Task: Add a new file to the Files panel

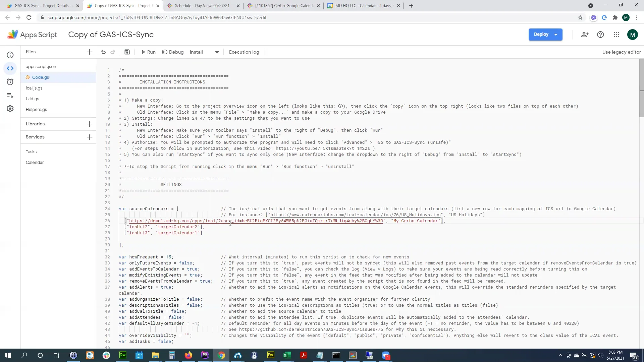Action: [x=89, y=52]
